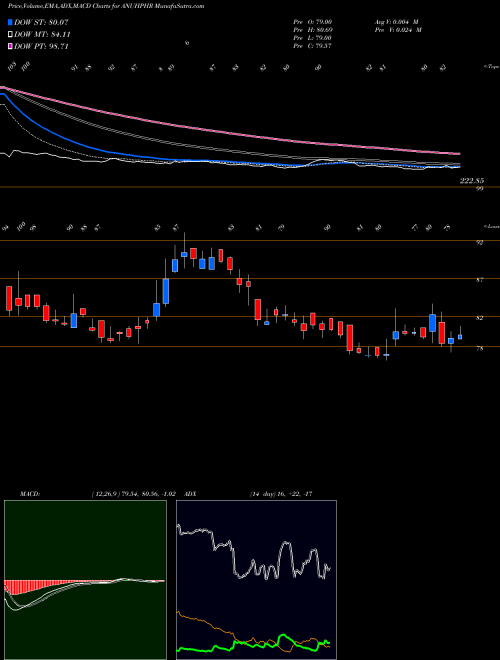
Task: Click the '<Tops' label at the right edge
Action: (x=491, y=67)
